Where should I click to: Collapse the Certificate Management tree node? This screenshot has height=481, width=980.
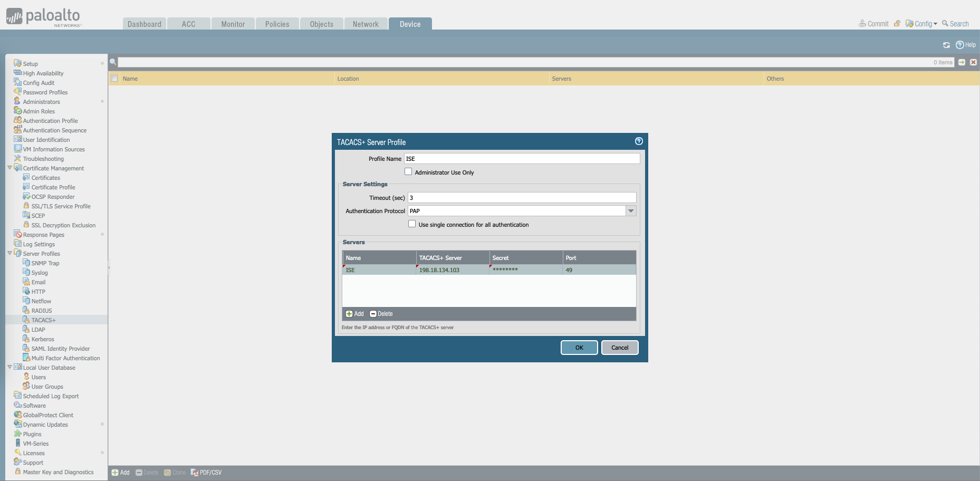(9, 168)
